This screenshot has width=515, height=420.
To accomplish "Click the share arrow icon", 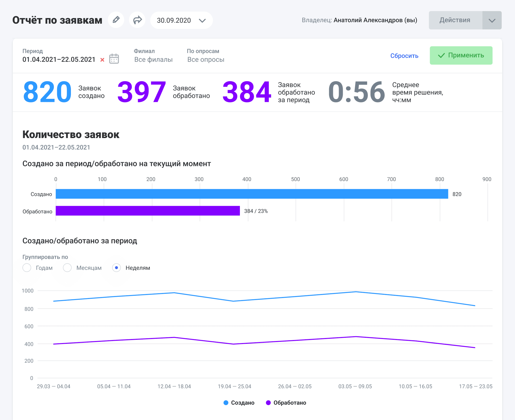I will pos(137,20).
